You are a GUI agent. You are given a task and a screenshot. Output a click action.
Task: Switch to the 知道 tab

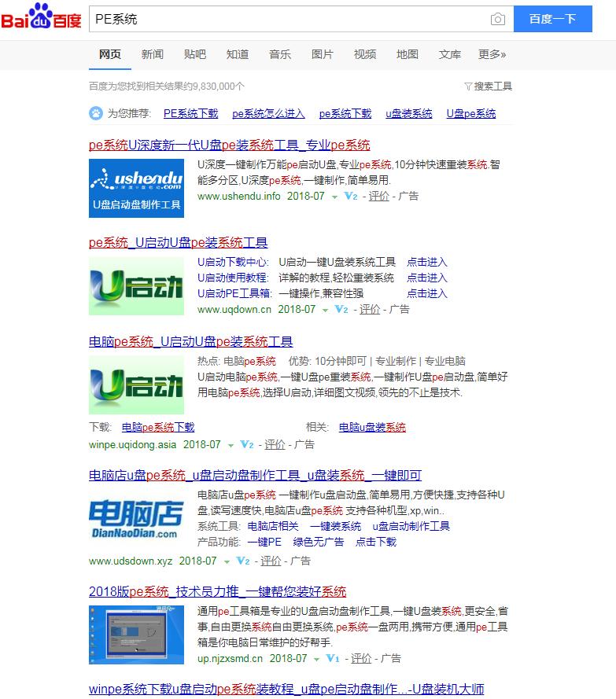[x=238, y=54]
